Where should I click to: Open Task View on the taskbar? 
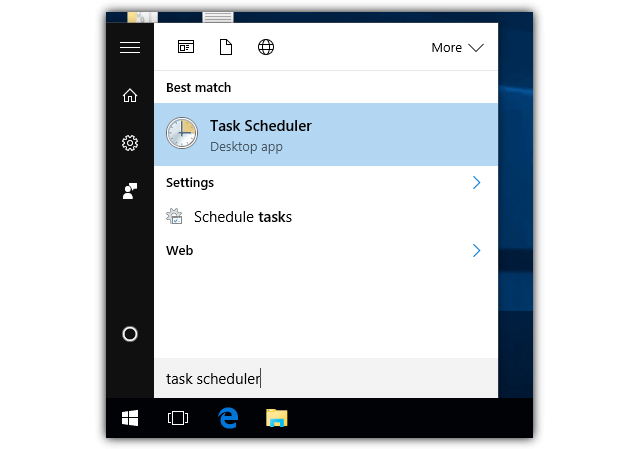[x=178, y=418]
